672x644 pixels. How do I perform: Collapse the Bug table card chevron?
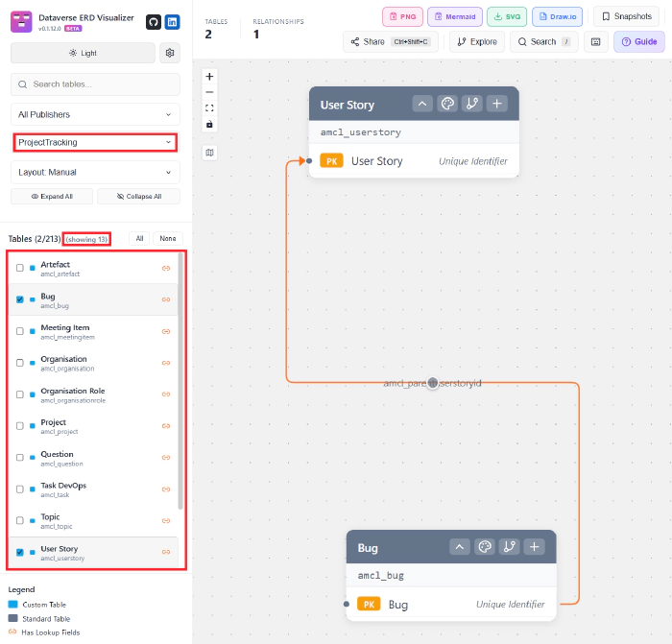point(460,547)
